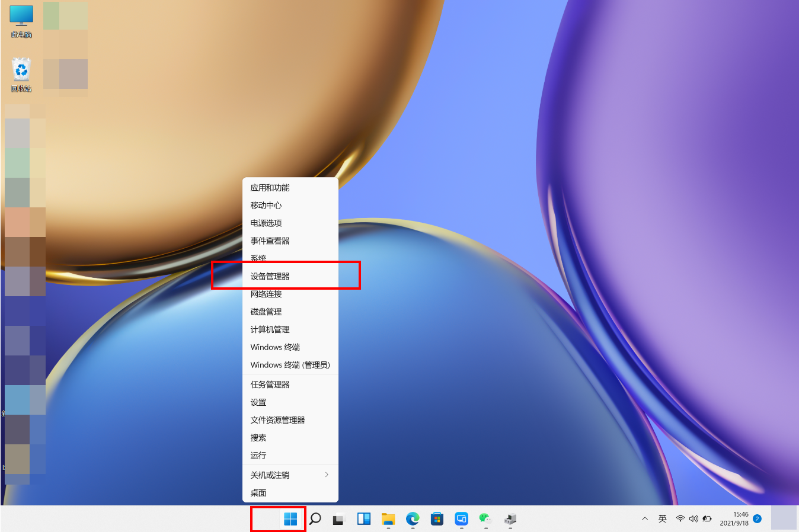The image size is (799, 532).
Task: Open notification center badge
Action: coord(757,519)
